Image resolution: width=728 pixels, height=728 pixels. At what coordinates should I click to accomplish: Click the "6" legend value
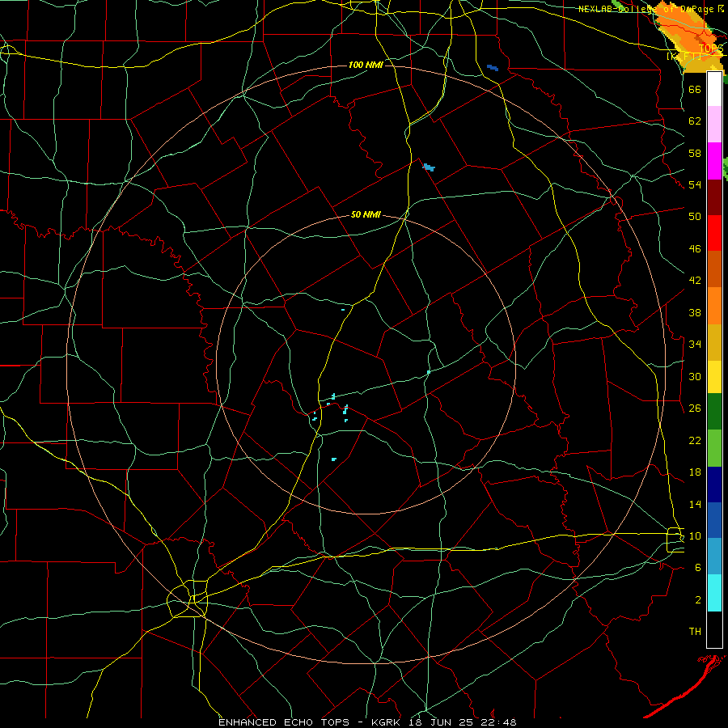coord(698,568)
